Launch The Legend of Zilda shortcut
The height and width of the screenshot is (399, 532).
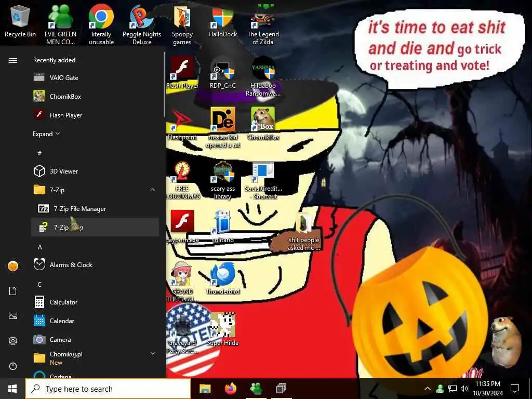tap(263, 24)
